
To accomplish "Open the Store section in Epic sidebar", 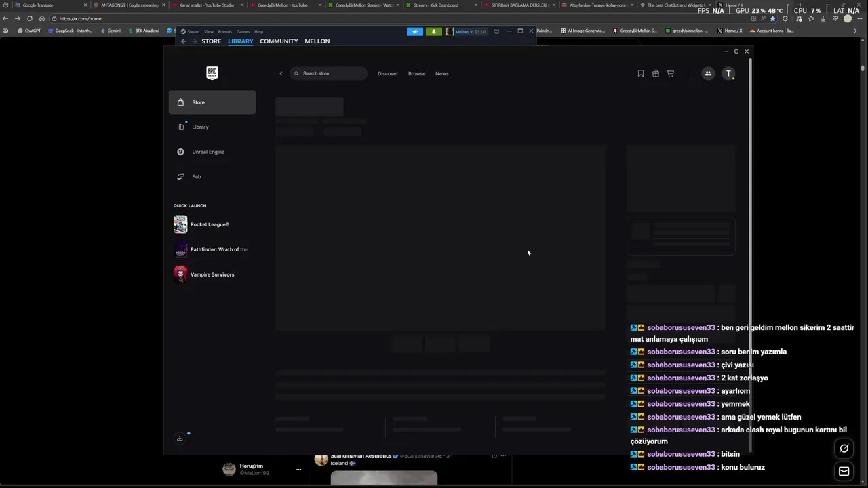I will tap(212, 102).
